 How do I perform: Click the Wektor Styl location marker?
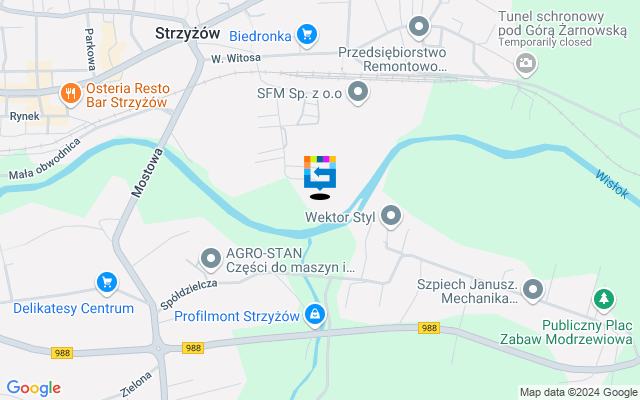(x=391, y=216)
